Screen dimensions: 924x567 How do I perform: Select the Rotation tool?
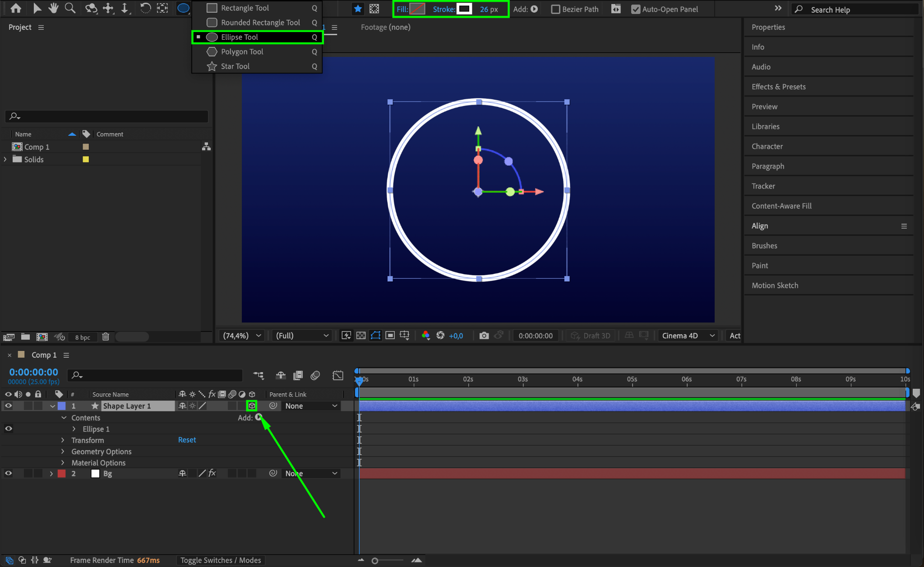tap(145, 8)
